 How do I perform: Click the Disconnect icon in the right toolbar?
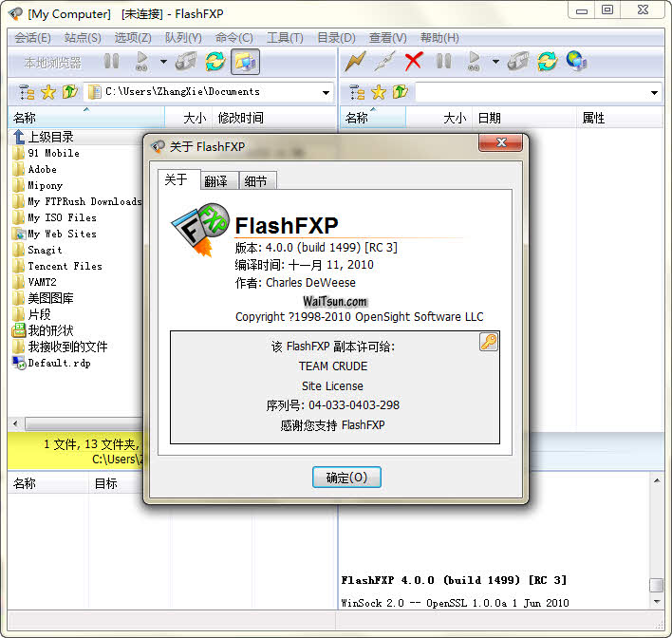tap(384, 62)
